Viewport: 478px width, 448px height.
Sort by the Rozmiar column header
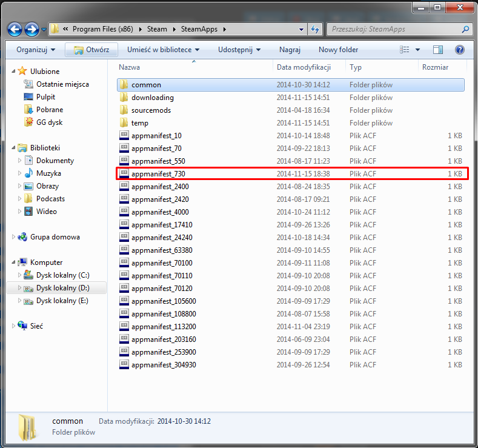pyautogui.click(x=435, y=67)
